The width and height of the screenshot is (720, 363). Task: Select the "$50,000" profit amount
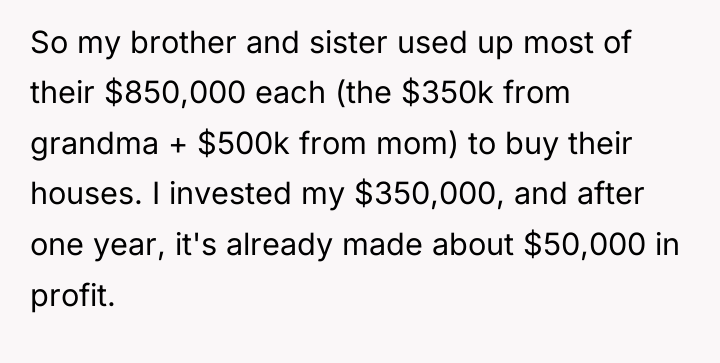tap(585, 245)
